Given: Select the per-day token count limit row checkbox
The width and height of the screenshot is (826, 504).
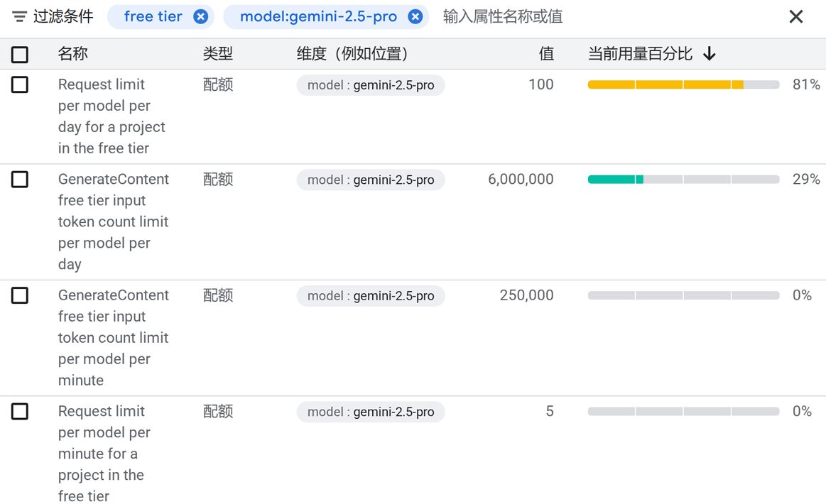Looking at the screenshot, I should click(20, 180).
